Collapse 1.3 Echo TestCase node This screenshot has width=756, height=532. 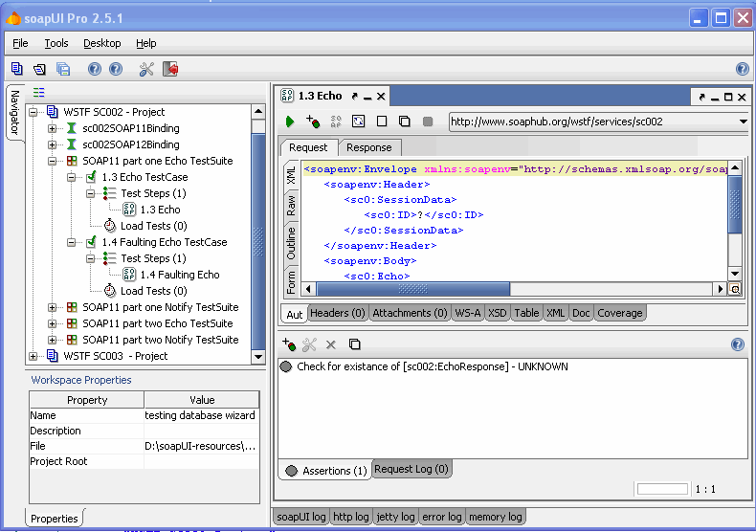72,177
